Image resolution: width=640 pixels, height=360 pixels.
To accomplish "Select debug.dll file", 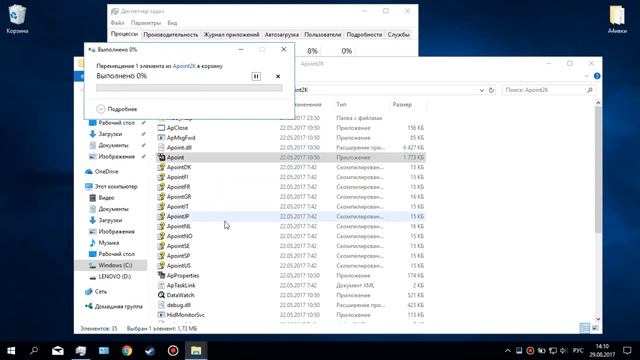I will [x=179, y=305].
